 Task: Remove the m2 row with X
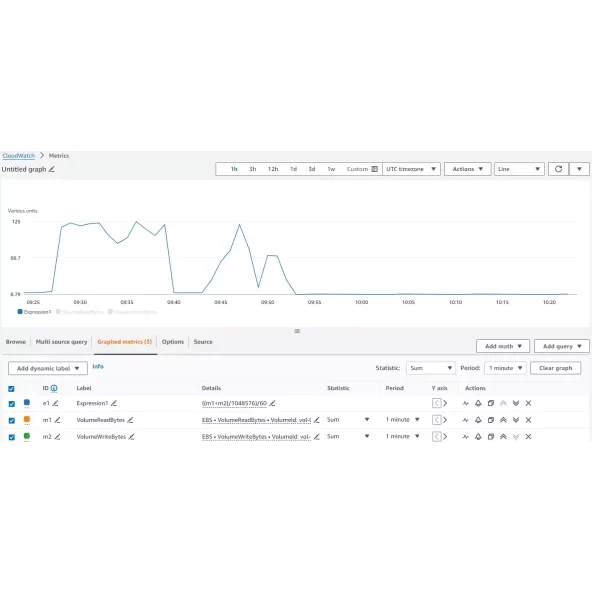[528, 436]
